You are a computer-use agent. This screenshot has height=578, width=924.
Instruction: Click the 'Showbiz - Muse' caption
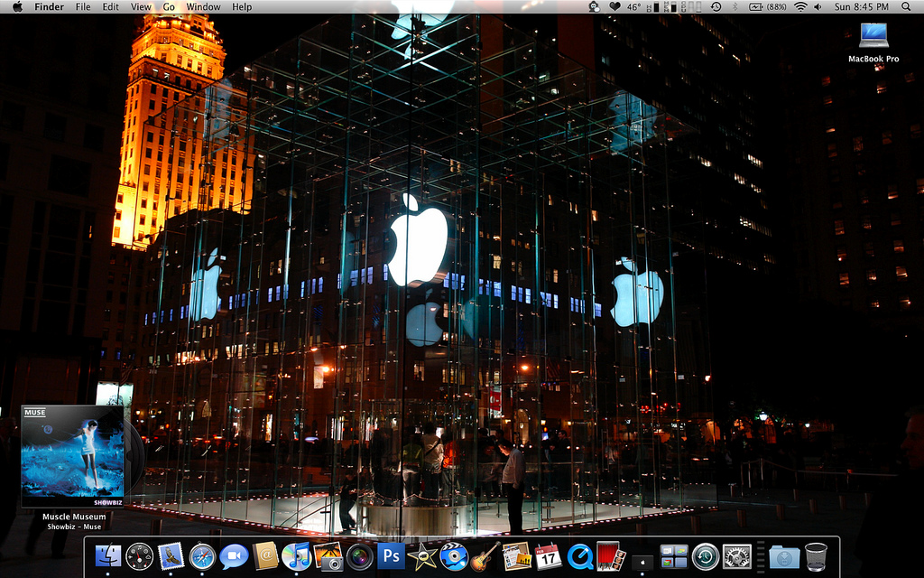point(74,527)
